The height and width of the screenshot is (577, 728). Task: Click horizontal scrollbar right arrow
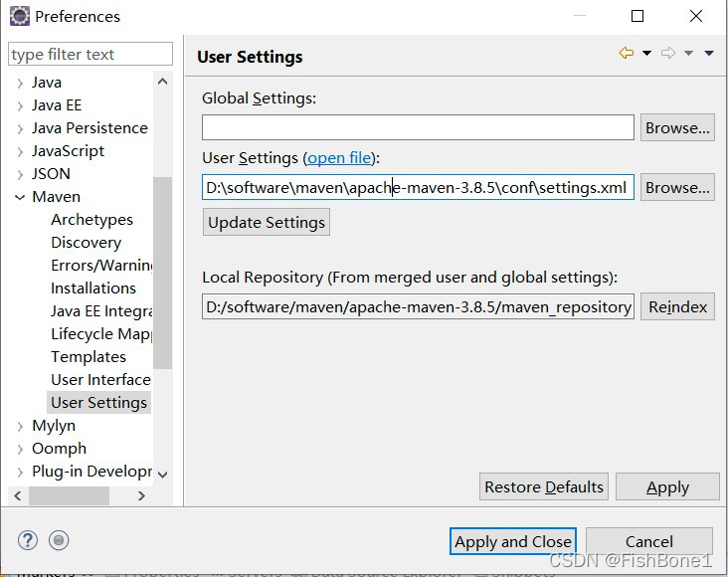point(141,495)
